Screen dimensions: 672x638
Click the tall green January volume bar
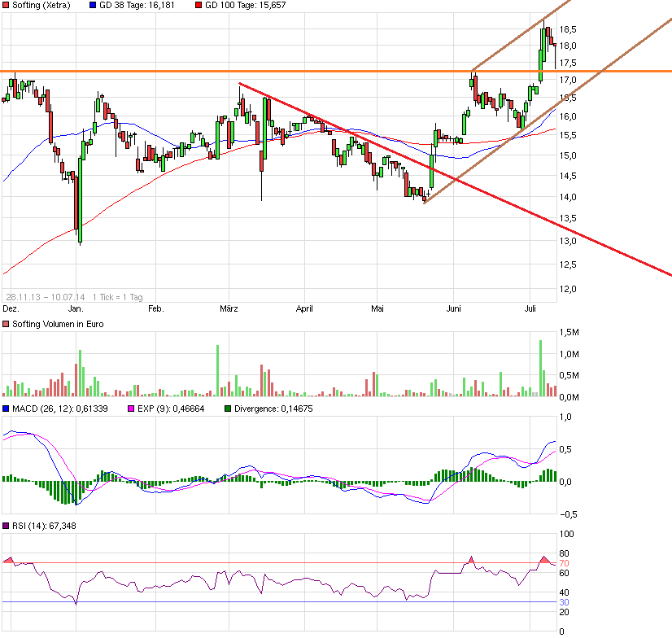[x=81, y=373]
